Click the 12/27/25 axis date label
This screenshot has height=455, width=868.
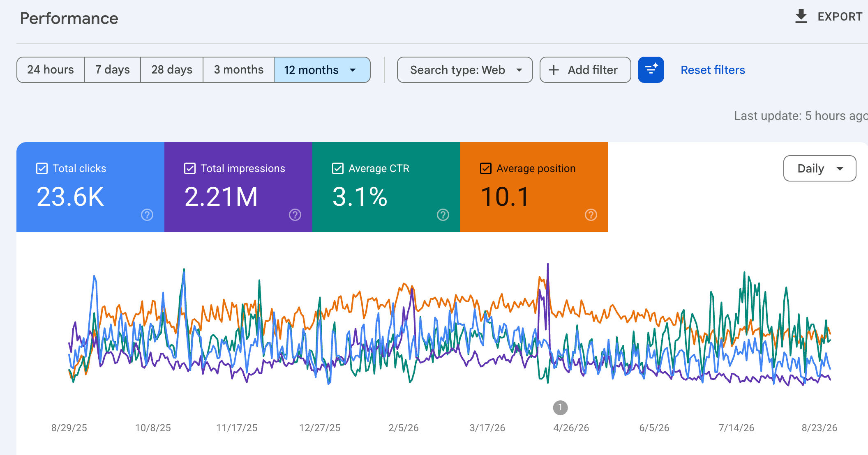click(x=320, y=428)
